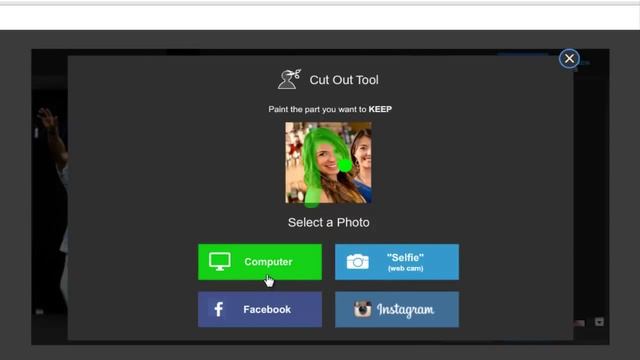
Task: Click the sample cut-out preview photo
Action: 328,162
